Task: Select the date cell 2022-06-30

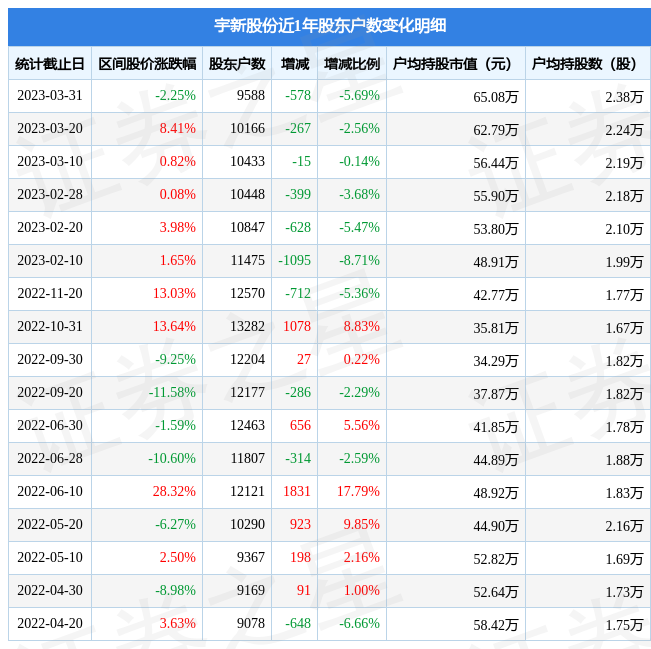Action: (x=50, y=425)
